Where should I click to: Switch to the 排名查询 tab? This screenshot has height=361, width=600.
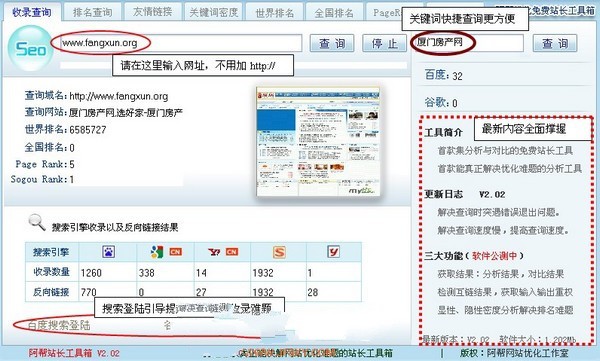click(93, 13)
